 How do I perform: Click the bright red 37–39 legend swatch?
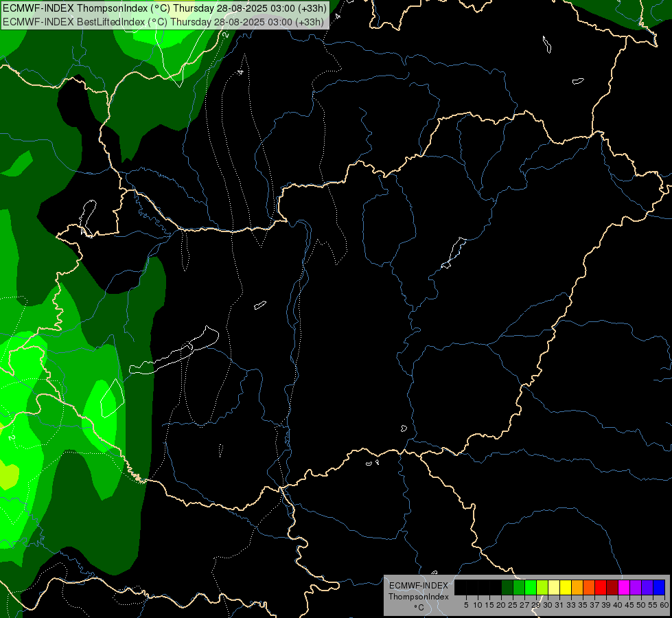(x=601, y=587)
